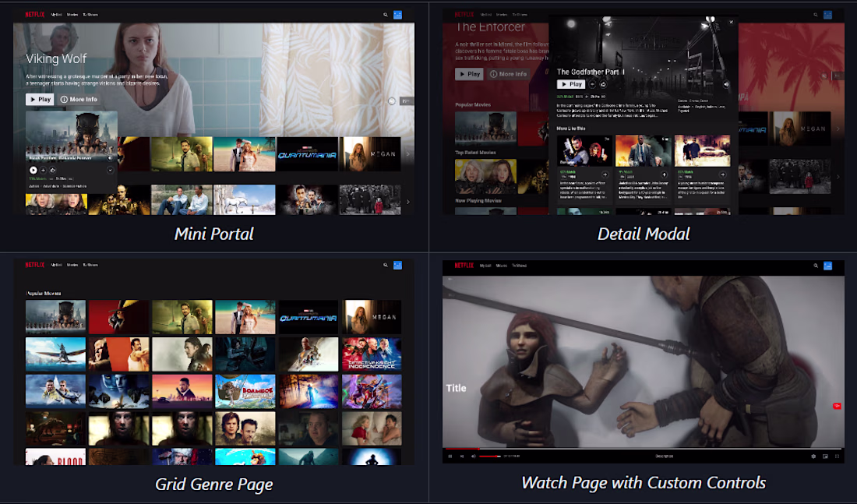The height and width of the screenshot is (504, 857).
Task: Open video settings gear on Watch Page
Action: tap(813, 456)
